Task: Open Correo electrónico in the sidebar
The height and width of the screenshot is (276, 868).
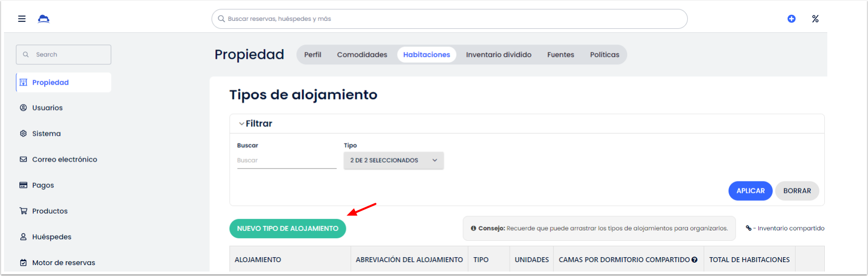Action: (x=64, y=159)
